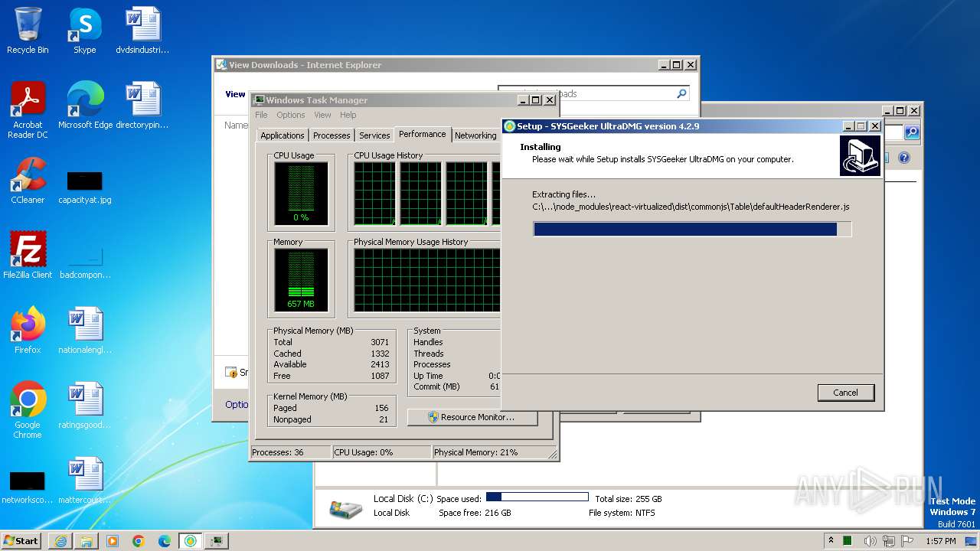Open CCleaner desktop shortcut
The height and width of the screenshot is (551, 980).
(x=28, y=181)
